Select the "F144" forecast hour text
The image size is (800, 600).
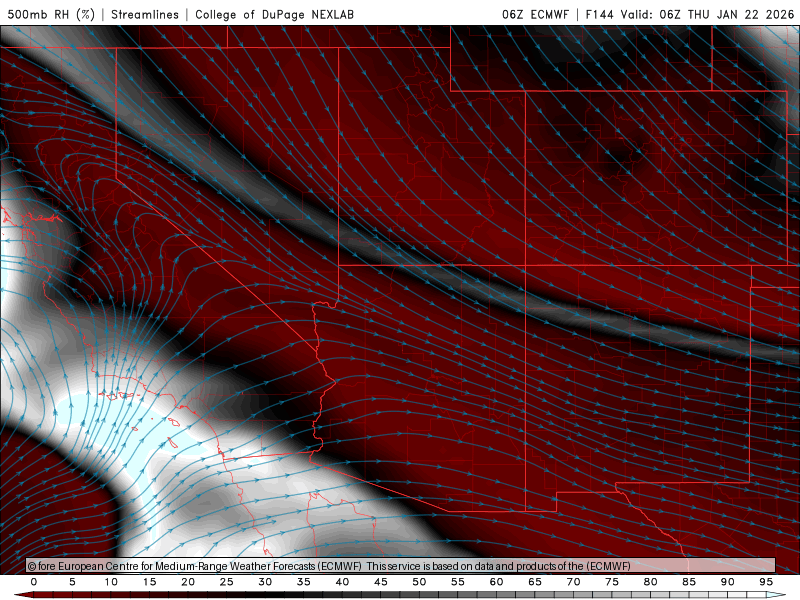pyautogui.click(x=599, y=14)
